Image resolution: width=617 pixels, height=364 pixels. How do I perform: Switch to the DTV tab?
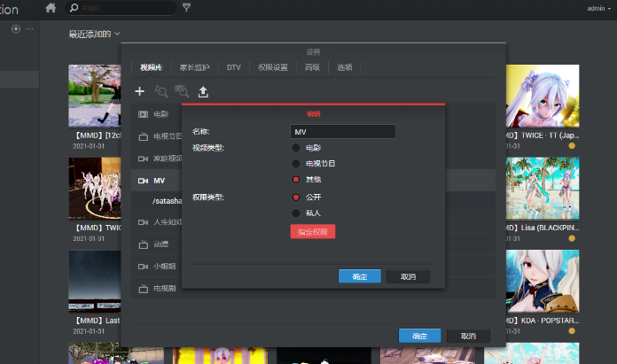(x=234, y=67)
